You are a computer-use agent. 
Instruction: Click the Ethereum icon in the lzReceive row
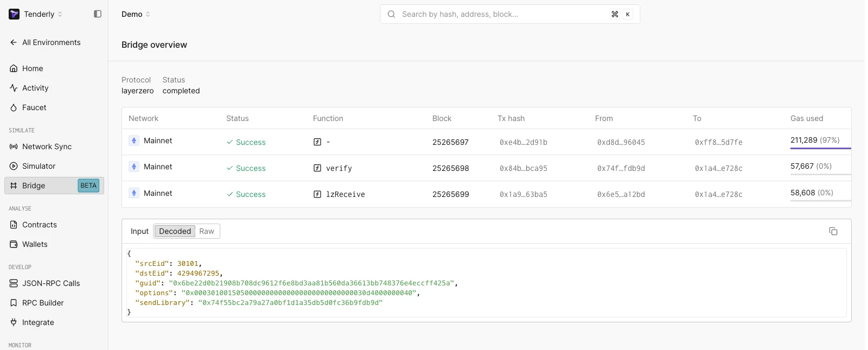(x=134, y=193)
